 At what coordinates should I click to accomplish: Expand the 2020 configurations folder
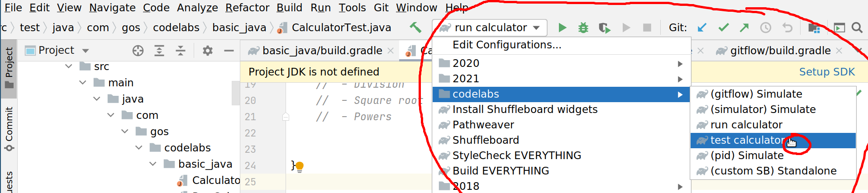[561, 63]
